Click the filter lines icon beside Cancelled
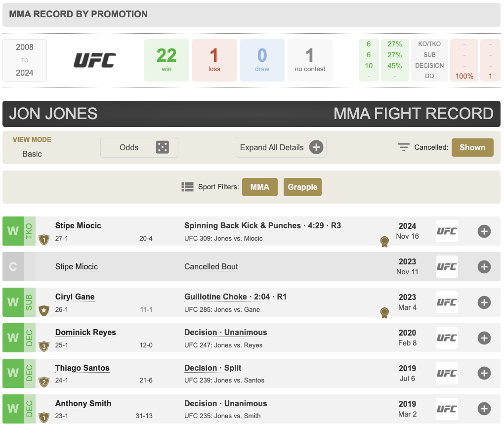 point(404,147)
